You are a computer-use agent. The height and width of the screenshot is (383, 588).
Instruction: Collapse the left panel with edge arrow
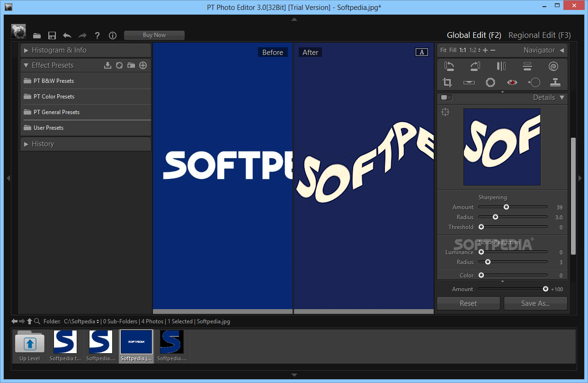click(8, 178)
